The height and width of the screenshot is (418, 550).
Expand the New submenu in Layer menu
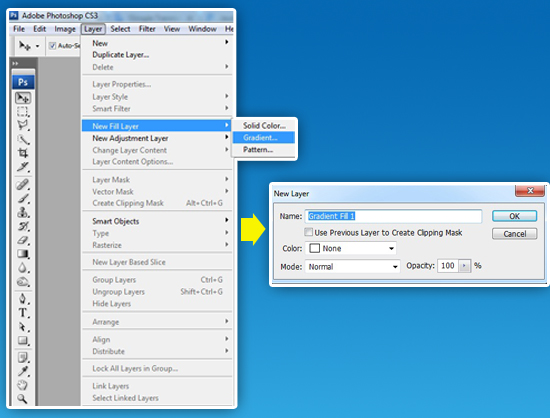tap(157, 43)
